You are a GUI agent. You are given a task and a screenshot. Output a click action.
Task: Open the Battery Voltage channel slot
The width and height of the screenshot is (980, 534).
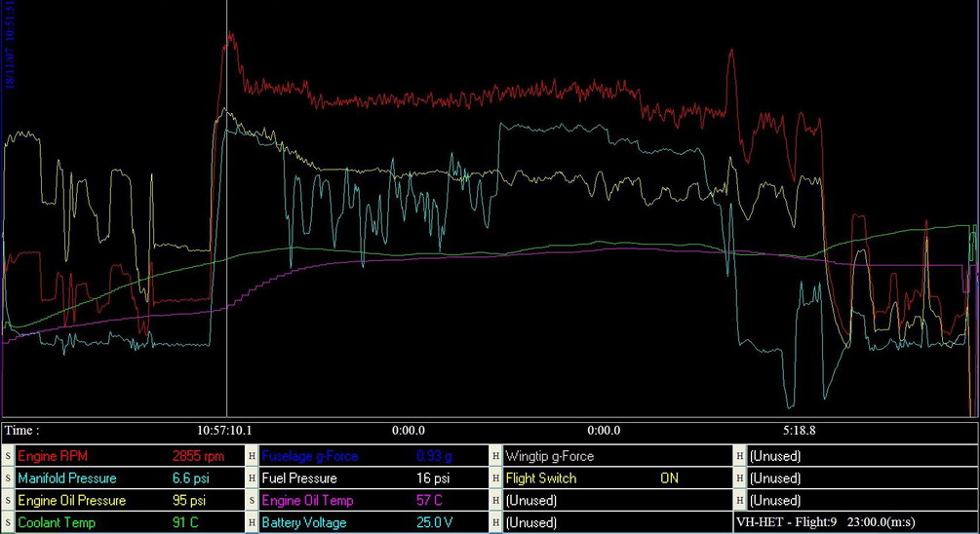point(304,523)
